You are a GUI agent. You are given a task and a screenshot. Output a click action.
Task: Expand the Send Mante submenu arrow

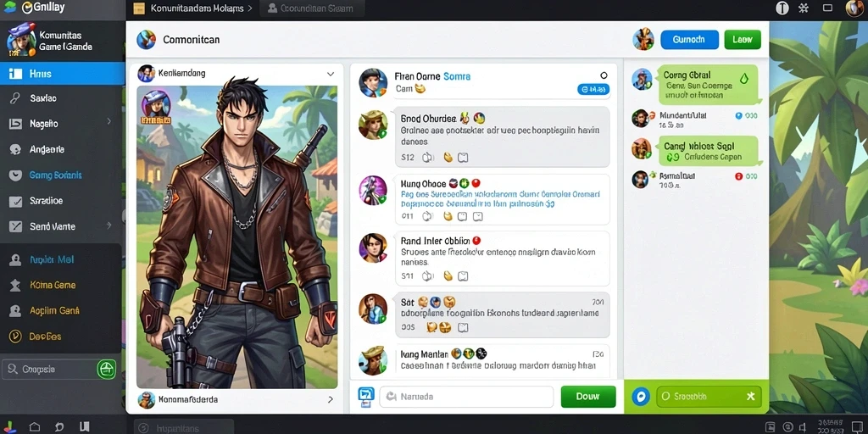109,225
